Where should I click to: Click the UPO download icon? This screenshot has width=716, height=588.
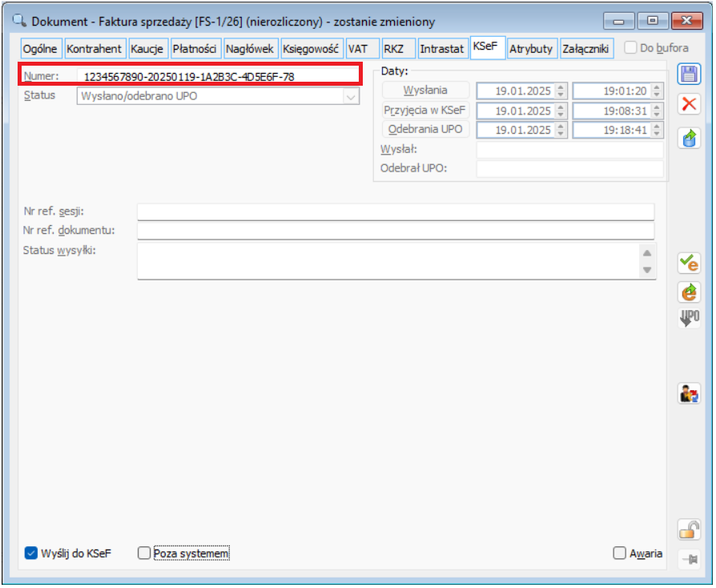[x=689, y=318]
